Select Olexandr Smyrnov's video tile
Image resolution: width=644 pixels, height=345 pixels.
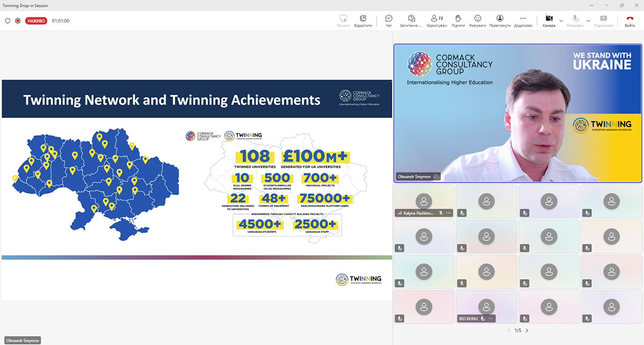518,113
